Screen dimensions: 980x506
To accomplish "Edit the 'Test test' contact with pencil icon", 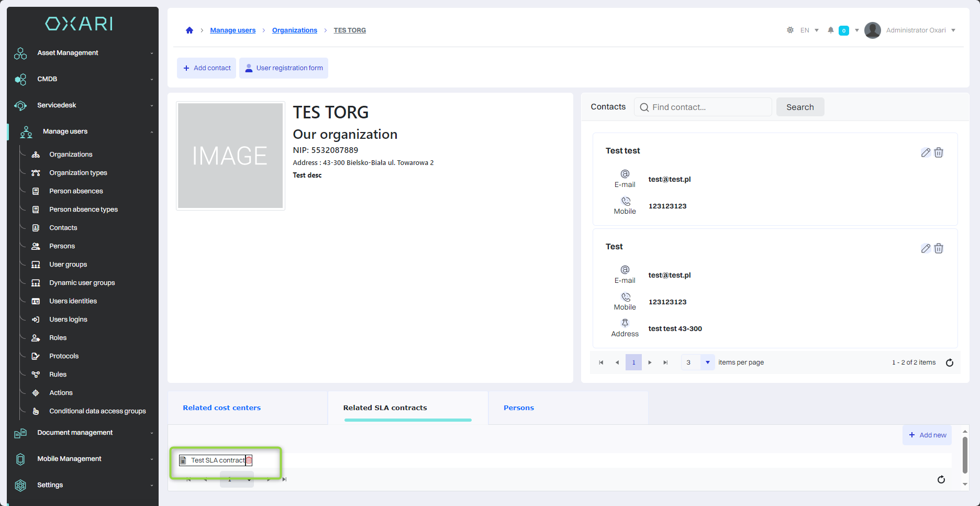I will coord(926,152).
